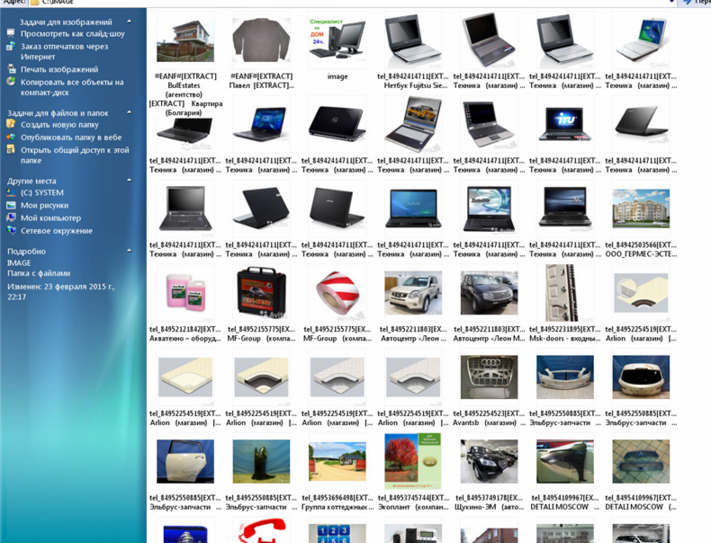This screenshot has height=543, width=711.
Task: Collapse the 'Задачи для файлов и папок' section
Action: [x=129, y=112]
